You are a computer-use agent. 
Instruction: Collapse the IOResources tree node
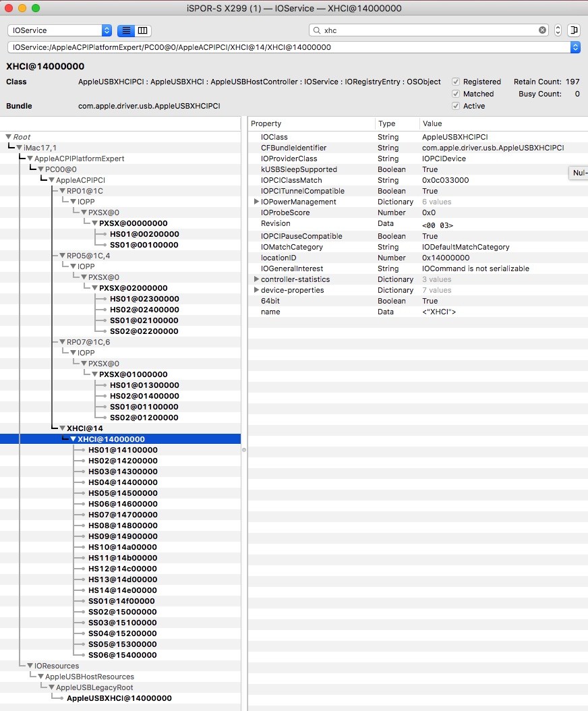pyautogui.click(x=30, y=666)
